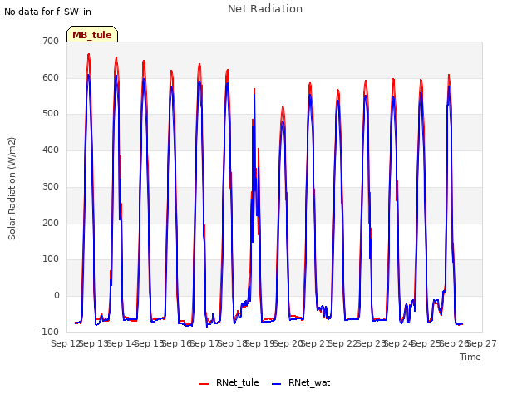The height and width of the screenshot is (399, 532).
Task: Click the red RNet_tule legend swatch
Action: [x=204, y=384]
